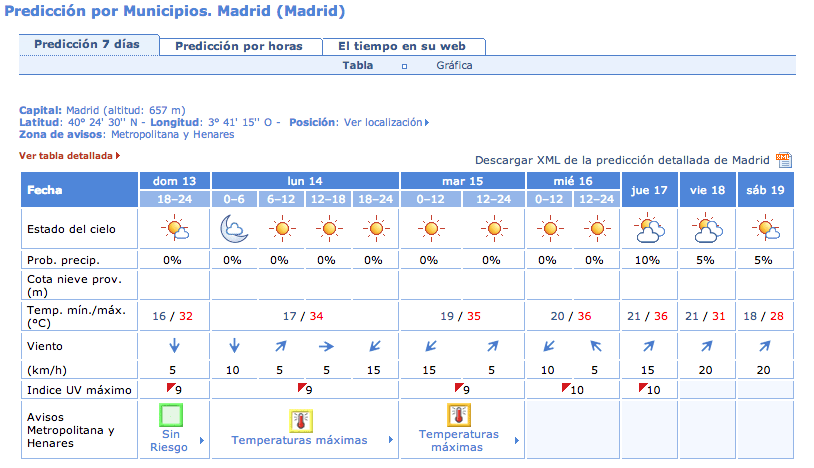Expand mar 15 Temperaturas máximas arrow
This screenshot has width=814, height=468.
click(x=517, y=440)
